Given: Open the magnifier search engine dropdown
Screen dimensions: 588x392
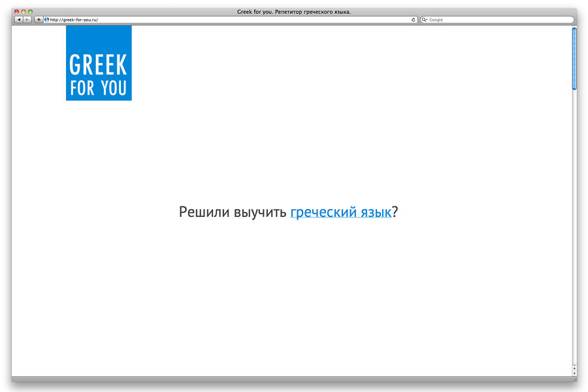Looking at the screenshot, I should pyautogui.click(x=425, y=20).
